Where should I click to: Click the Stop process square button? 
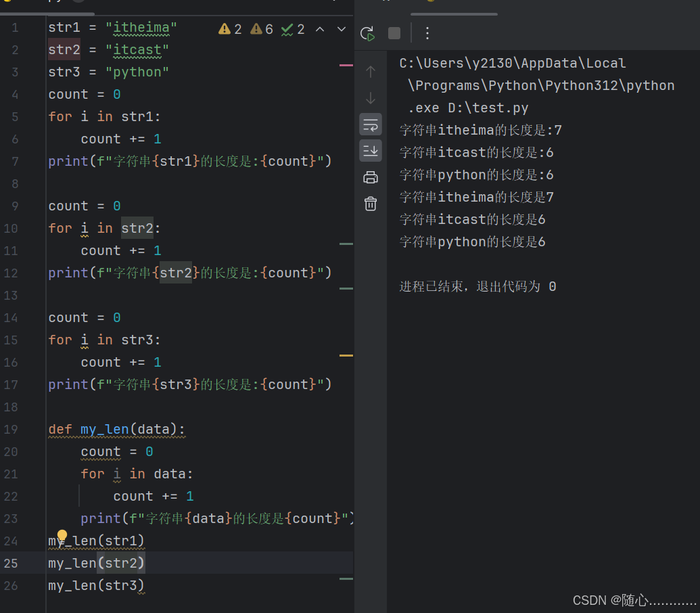click(x=394, y=33)
